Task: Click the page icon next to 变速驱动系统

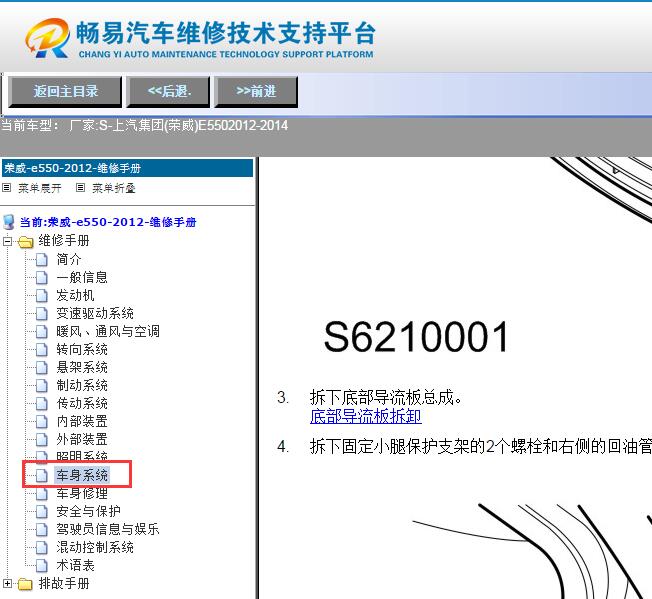Action: pos(42,313)
